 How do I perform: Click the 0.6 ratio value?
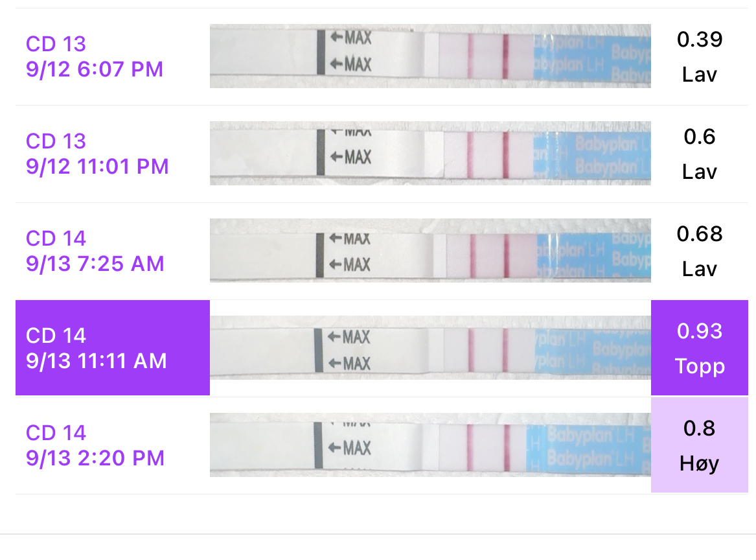click(x=700, y=137)
